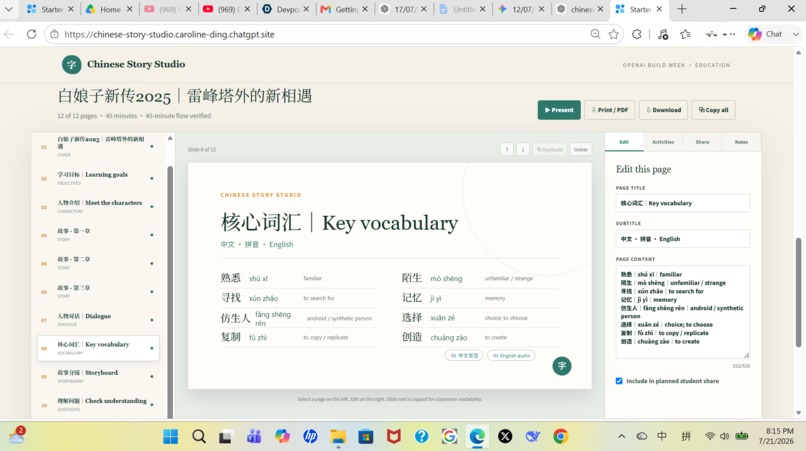Switch to the Activities tab

tap(663, 142)
